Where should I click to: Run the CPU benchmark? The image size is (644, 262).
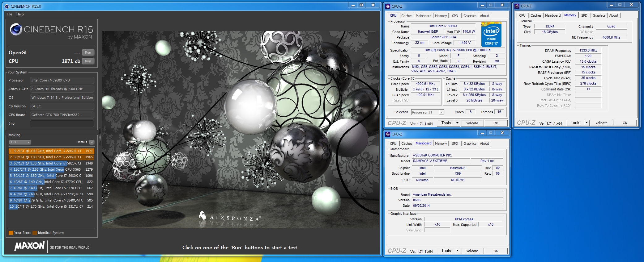(x=88, y=61)
